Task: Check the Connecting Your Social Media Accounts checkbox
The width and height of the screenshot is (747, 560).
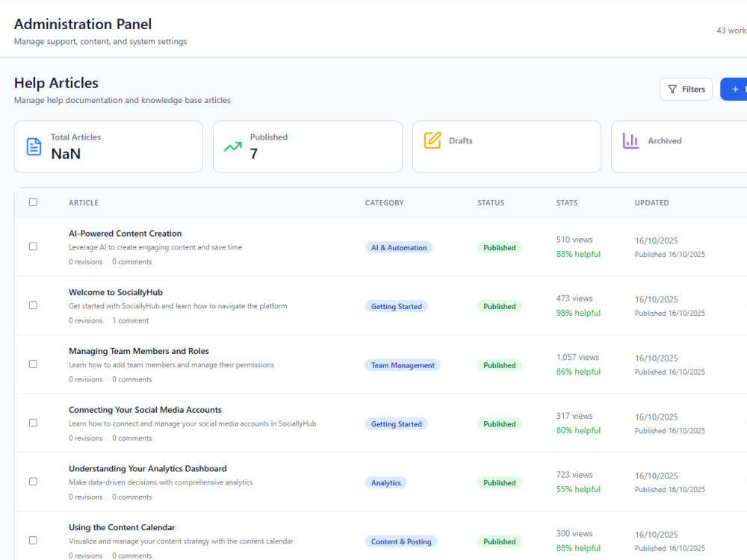Action: click(33, 423)
